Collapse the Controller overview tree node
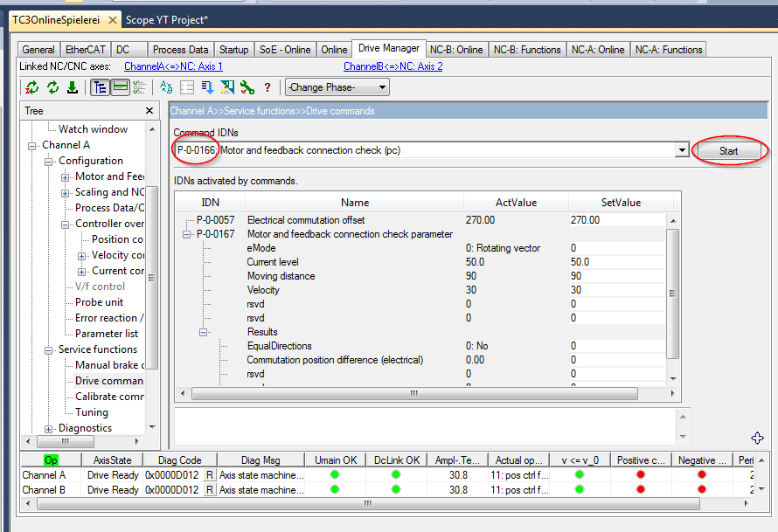778x532 pixels. click(65, 225)
